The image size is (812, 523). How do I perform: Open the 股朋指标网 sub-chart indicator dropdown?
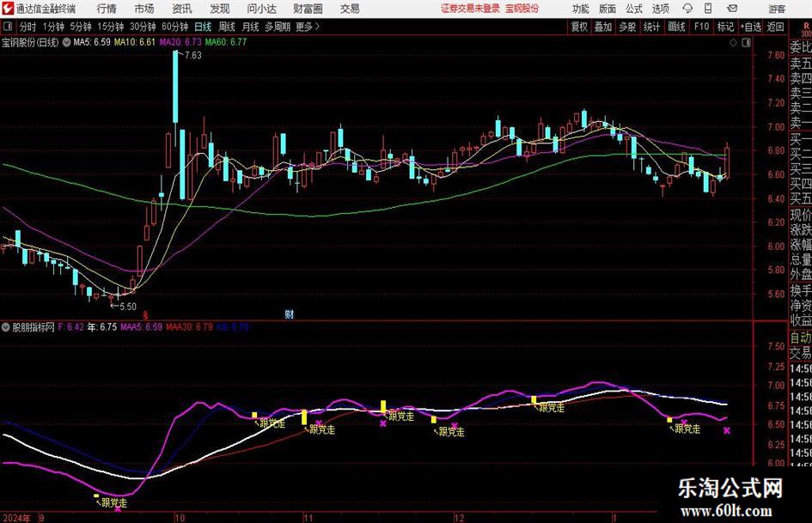coord(6,326)
